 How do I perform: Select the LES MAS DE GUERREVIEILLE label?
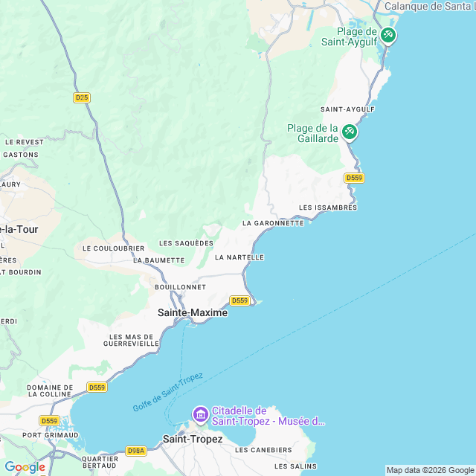click(131, 341)
